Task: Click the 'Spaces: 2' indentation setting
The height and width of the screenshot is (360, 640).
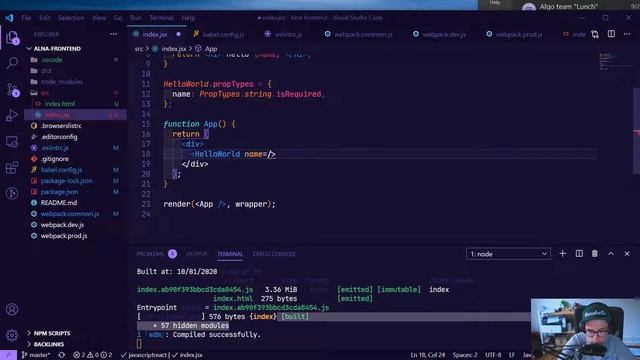Action: coord(465,355)
